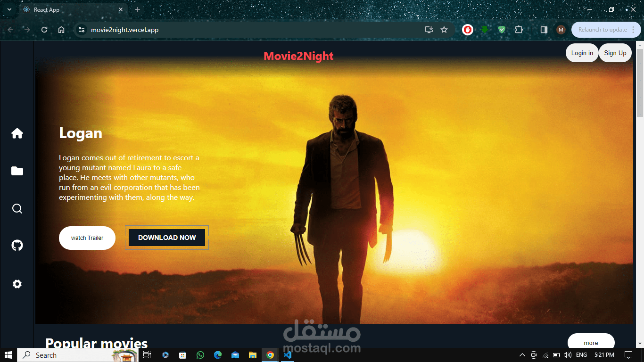Open the green shield checkmark extension
The image size is (644, 362).
pos(502,30)
